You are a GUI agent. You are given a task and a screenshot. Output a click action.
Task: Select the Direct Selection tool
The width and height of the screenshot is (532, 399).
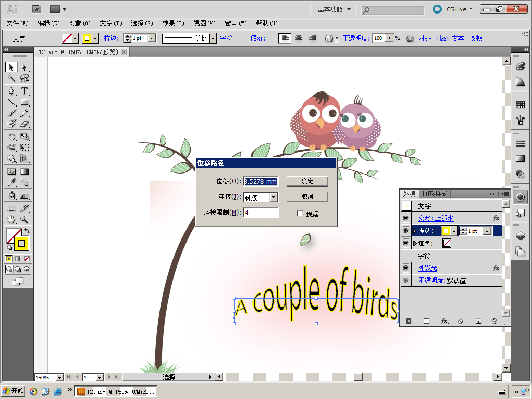(24, 67)
